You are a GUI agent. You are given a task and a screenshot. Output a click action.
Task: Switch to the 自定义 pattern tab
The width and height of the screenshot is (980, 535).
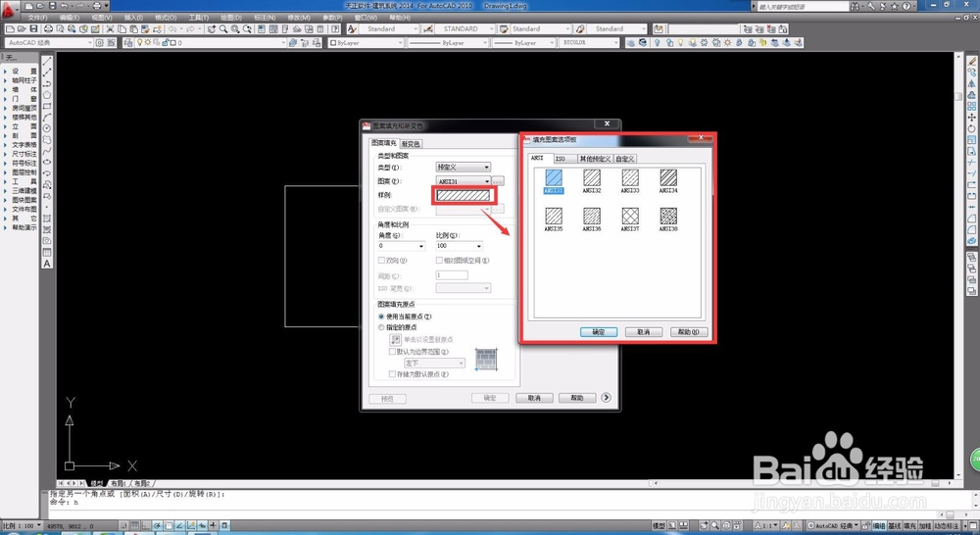[625, 159]
